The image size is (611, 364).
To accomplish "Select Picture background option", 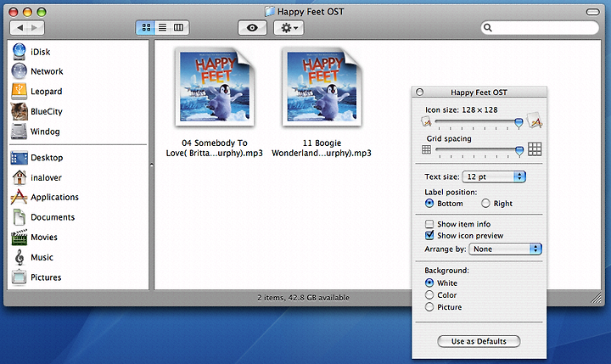I will click(x=429, y=306).
